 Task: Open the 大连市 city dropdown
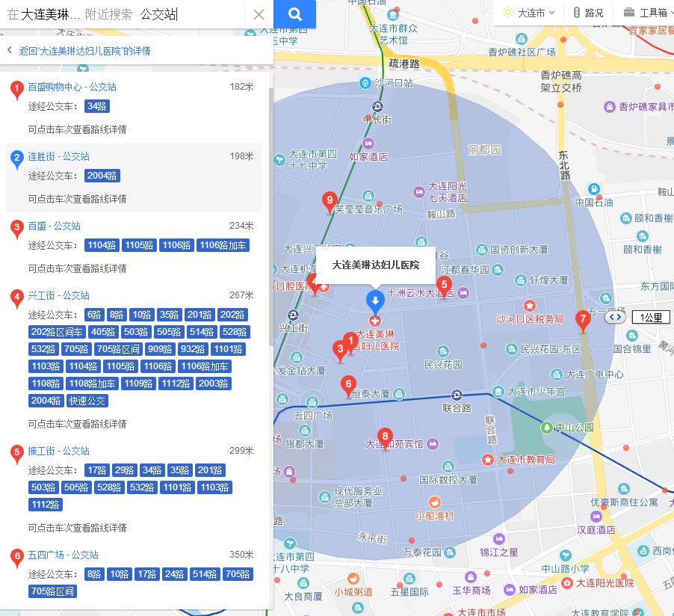coord(529,13)
